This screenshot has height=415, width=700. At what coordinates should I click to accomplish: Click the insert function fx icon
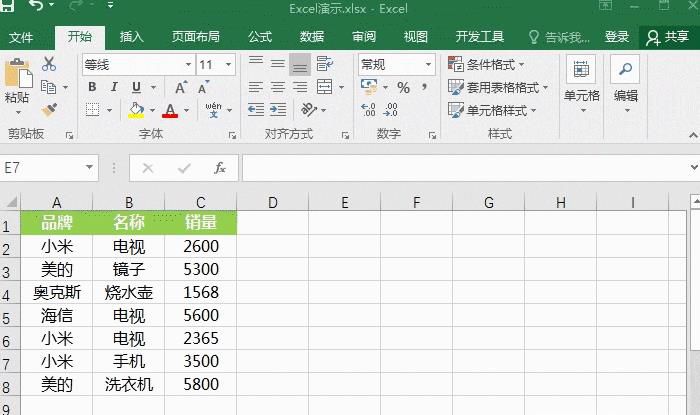[220, 168]
